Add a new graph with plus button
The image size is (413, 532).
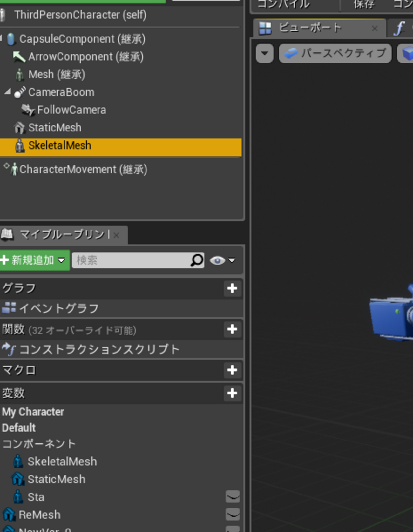(x=232, y=288)
